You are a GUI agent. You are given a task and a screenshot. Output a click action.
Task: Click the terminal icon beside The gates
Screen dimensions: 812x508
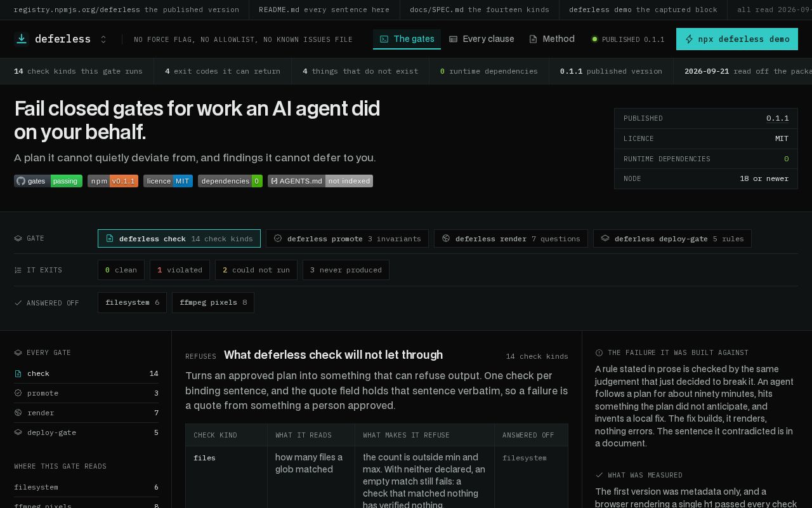pyautogui.click(x=384, y=39)
